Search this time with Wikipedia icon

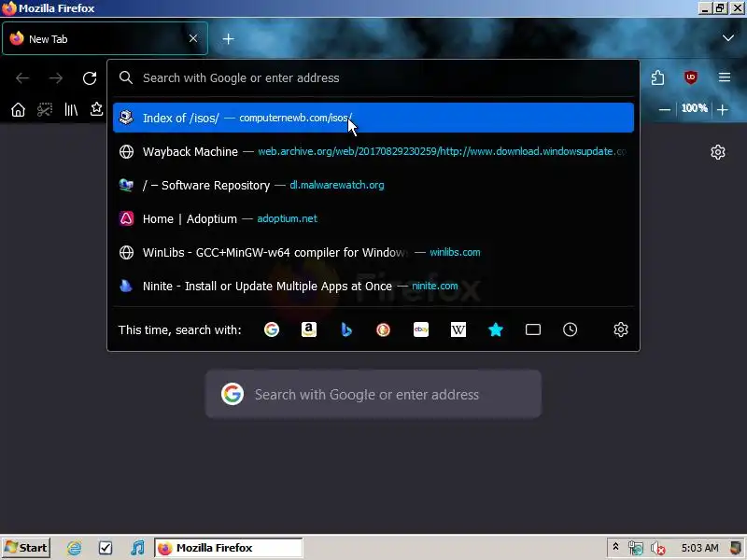click(458, 329)
